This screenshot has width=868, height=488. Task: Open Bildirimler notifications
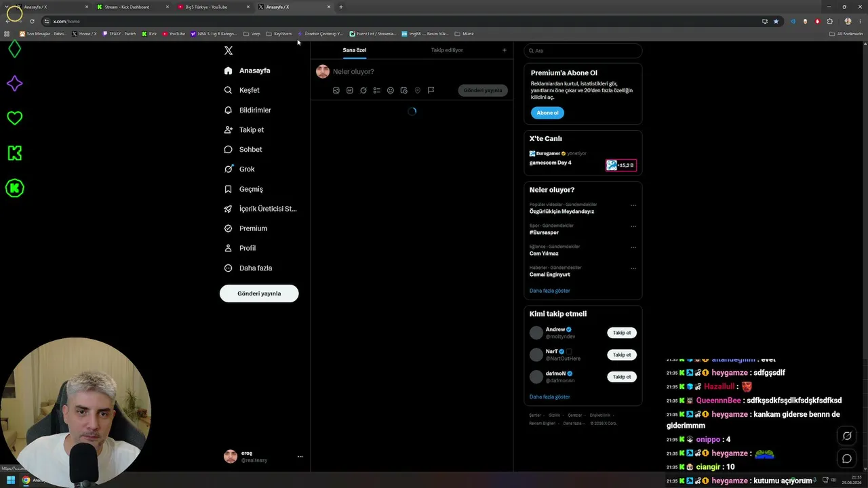248,110
